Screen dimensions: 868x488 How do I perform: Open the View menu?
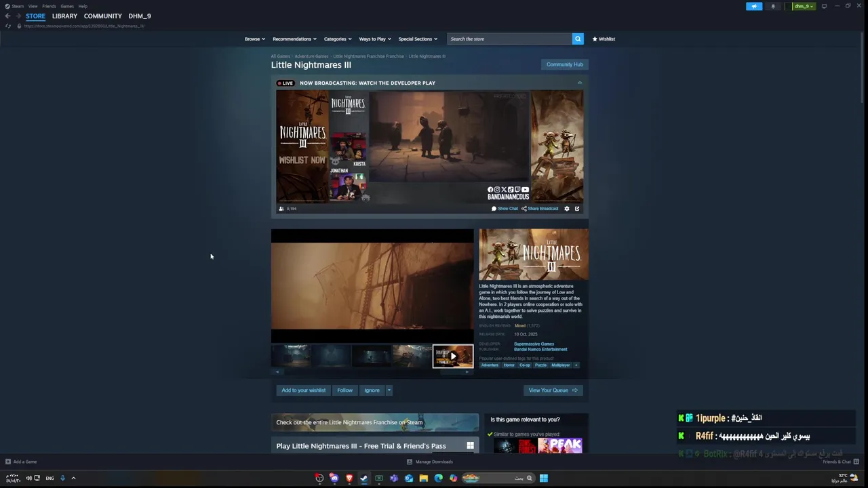coord(33,6)
